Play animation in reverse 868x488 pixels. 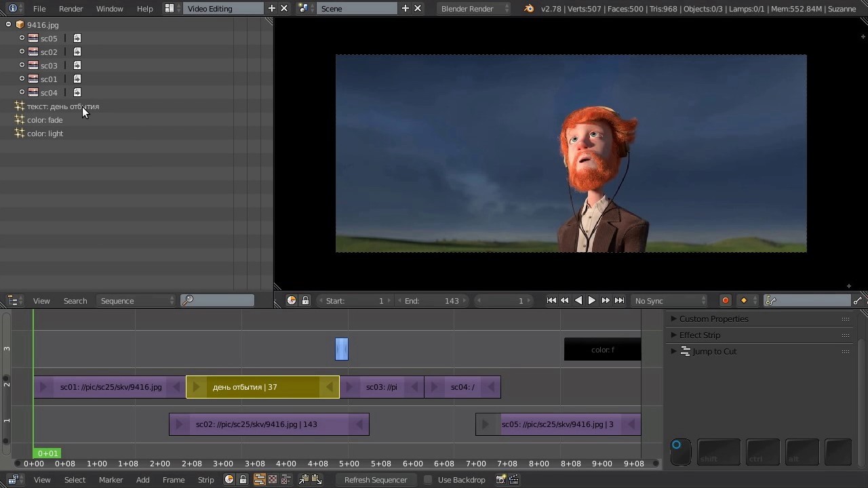pyautogui.click(x=578, y=301)
